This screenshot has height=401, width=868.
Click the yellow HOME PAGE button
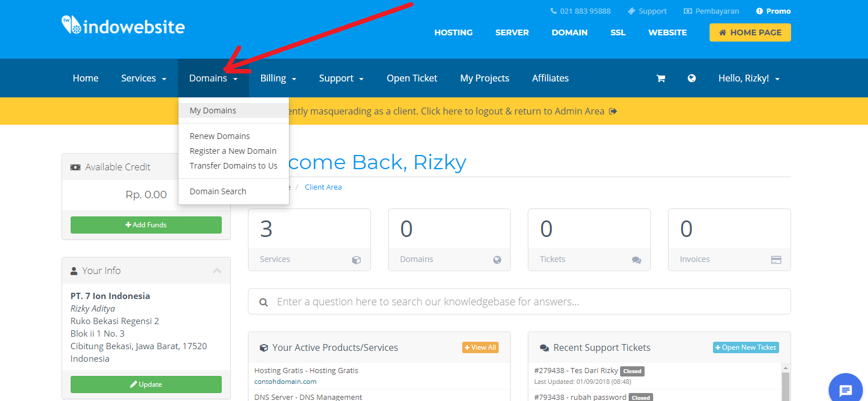[x=749, y=32]
